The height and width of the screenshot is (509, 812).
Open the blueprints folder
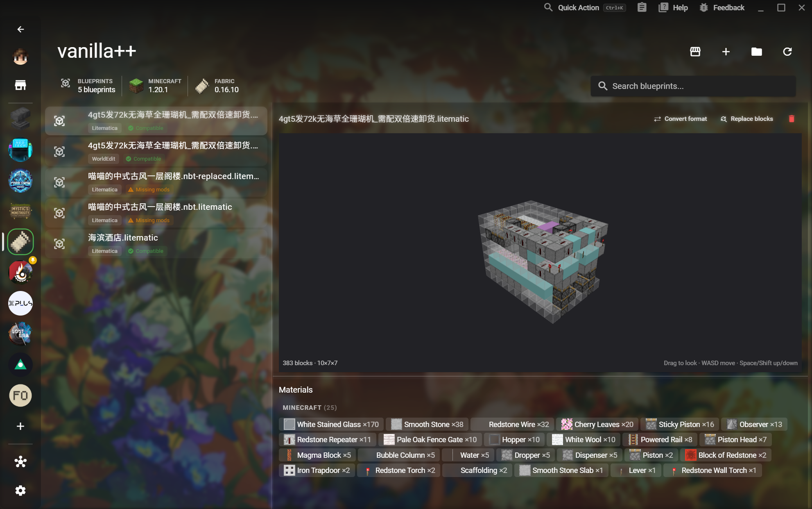coord(757,52)
